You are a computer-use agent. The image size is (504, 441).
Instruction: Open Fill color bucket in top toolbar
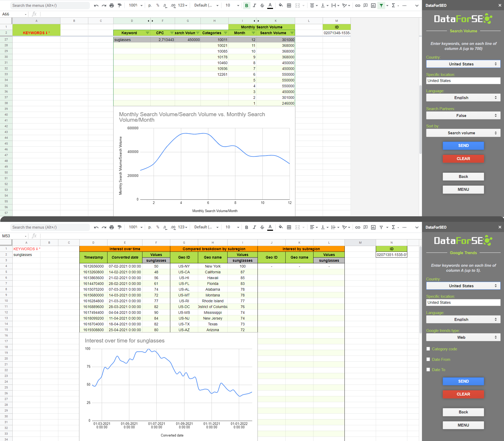[x=281, y=6]
